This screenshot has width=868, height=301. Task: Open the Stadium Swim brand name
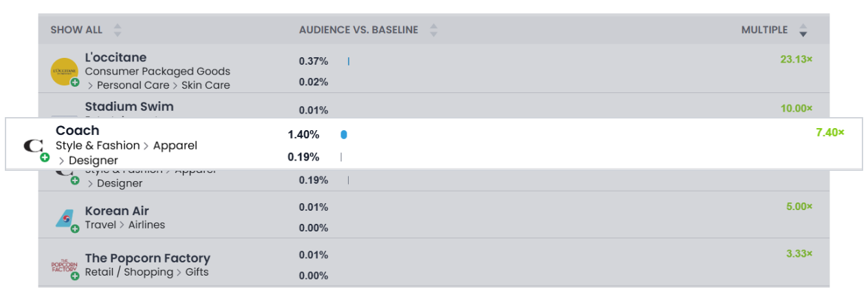(129, 107)
